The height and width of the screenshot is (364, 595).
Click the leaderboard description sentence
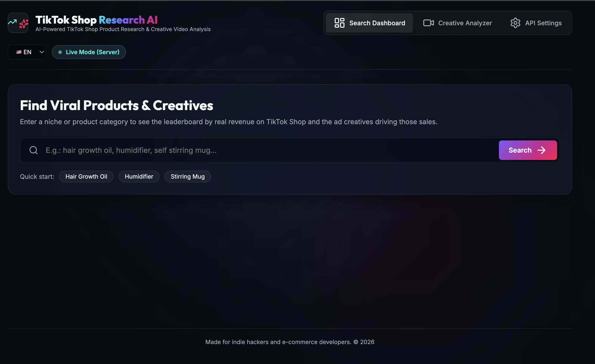[229, 122]
